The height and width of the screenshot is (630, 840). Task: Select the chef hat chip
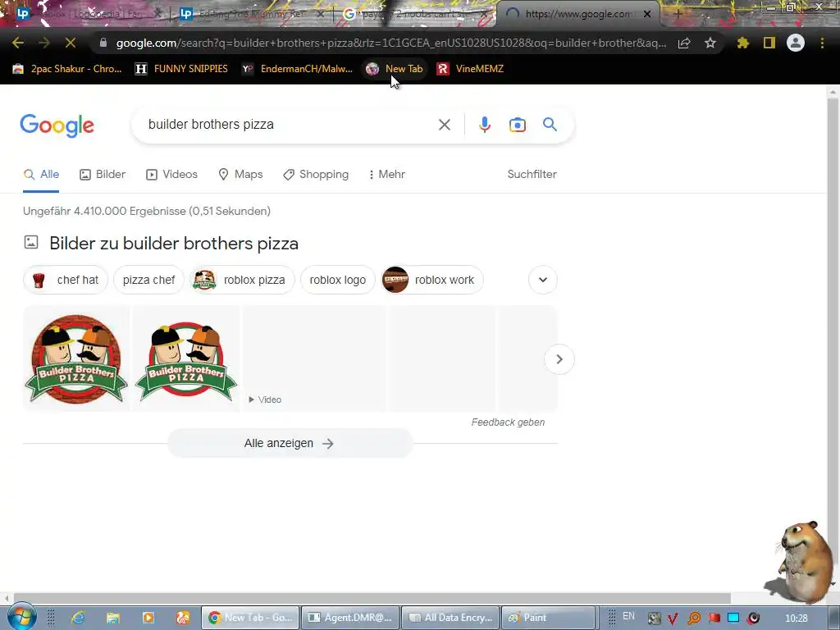(x=66, y=280)
